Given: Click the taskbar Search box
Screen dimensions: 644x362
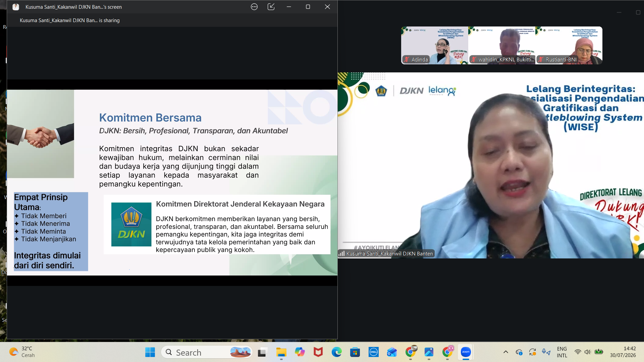Looking at the screenshot, I should pyautogui.click(x=207, y=352).
